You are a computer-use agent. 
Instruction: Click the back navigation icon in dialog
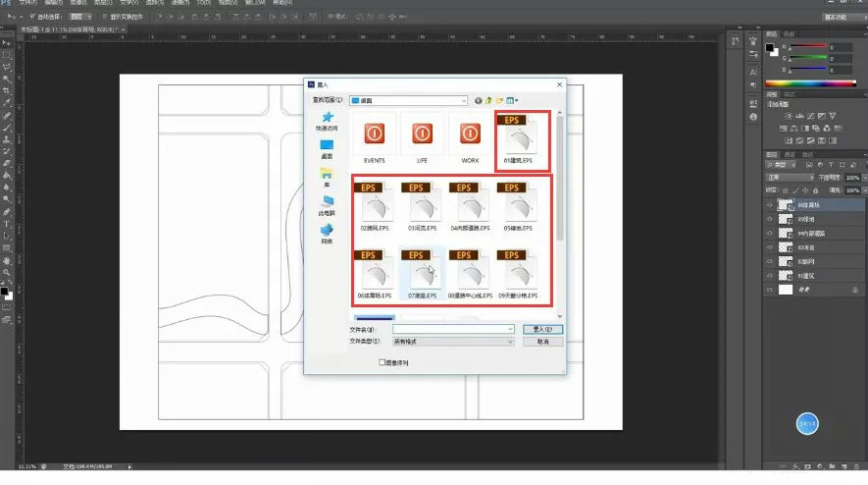479,100
